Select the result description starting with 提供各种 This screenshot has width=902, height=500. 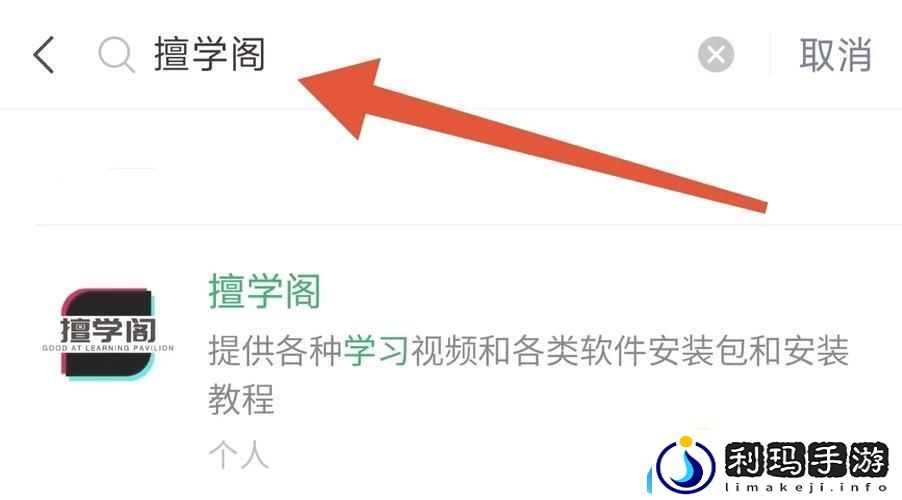pos(528,375)
